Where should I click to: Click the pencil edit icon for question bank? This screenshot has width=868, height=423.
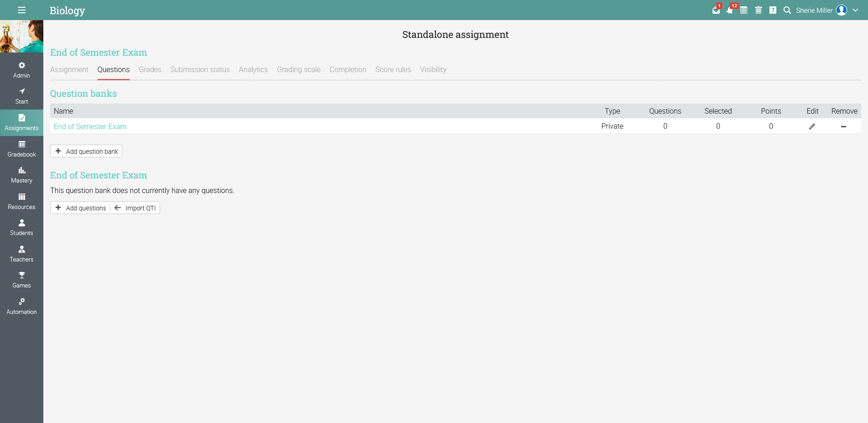click(812, 126)
